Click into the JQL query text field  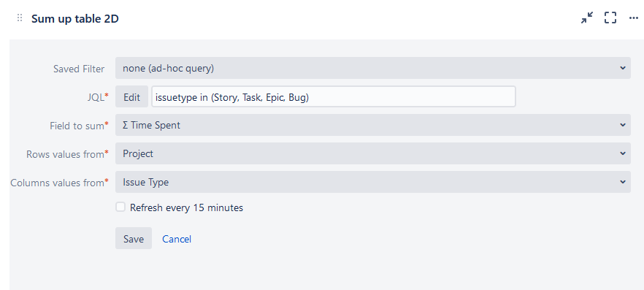[334, 97]
